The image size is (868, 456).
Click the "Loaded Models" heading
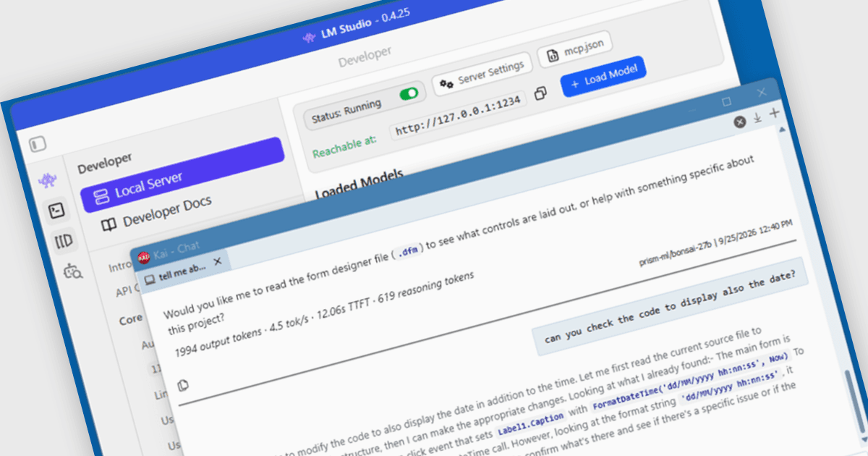tap(359, 183)
